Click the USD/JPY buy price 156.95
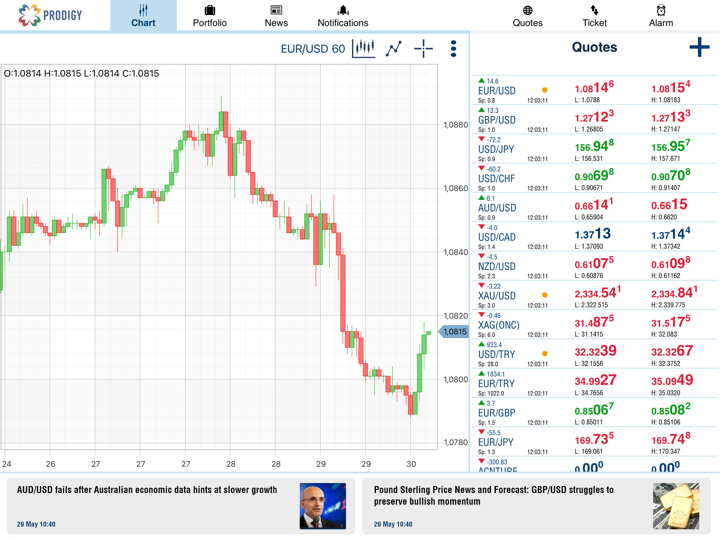Viewport: 720px width, 540px height. point(670,146)
